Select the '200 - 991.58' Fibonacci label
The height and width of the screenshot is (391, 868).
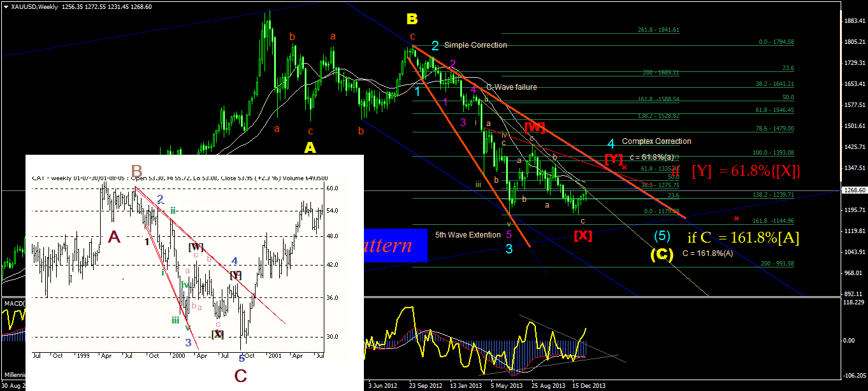[x=777, y=263]
